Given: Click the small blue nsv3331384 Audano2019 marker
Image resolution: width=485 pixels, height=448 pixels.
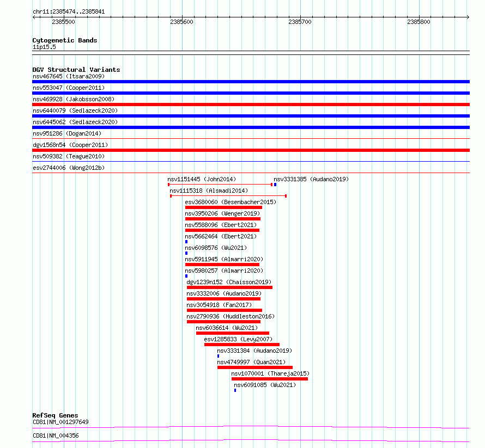Looking at the screenshot, I should (219, 356).
